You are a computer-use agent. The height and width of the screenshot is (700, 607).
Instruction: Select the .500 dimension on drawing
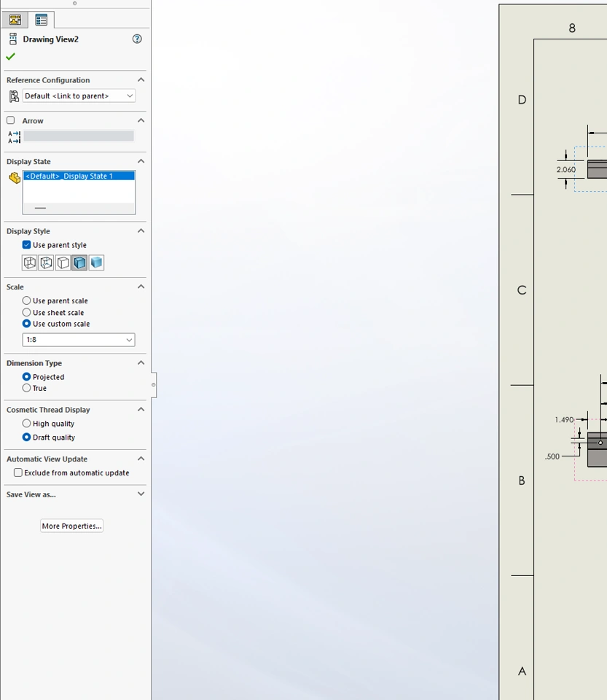[x=552, y=456]
